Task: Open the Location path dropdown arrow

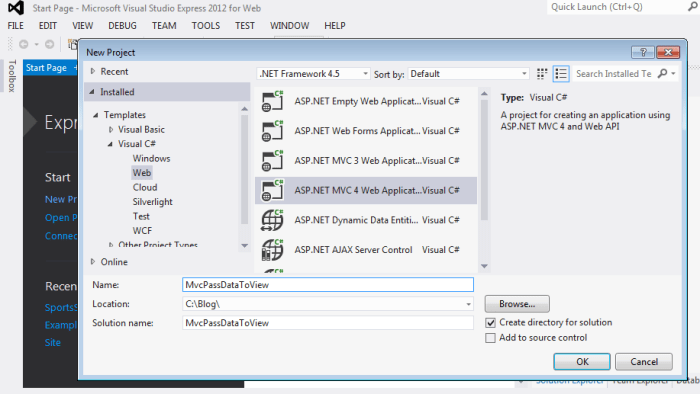Action: (x=468, y=304)
